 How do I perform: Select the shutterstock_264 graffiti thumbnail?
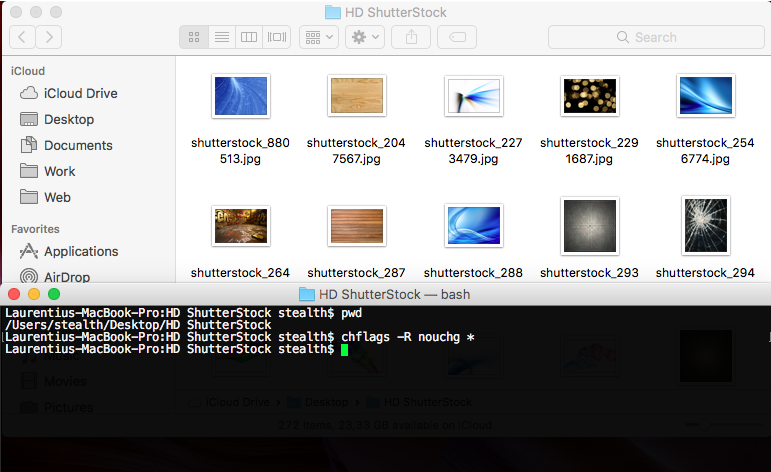(241, 226)
